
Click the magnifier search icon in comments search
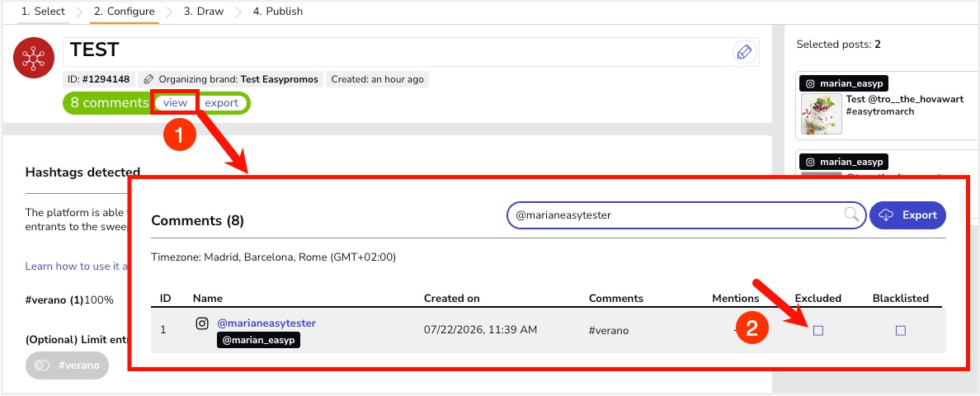click(851, 214)
